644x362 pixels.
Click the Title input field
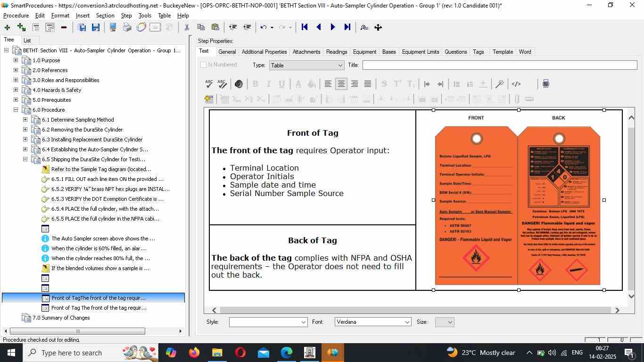point(499,65)
